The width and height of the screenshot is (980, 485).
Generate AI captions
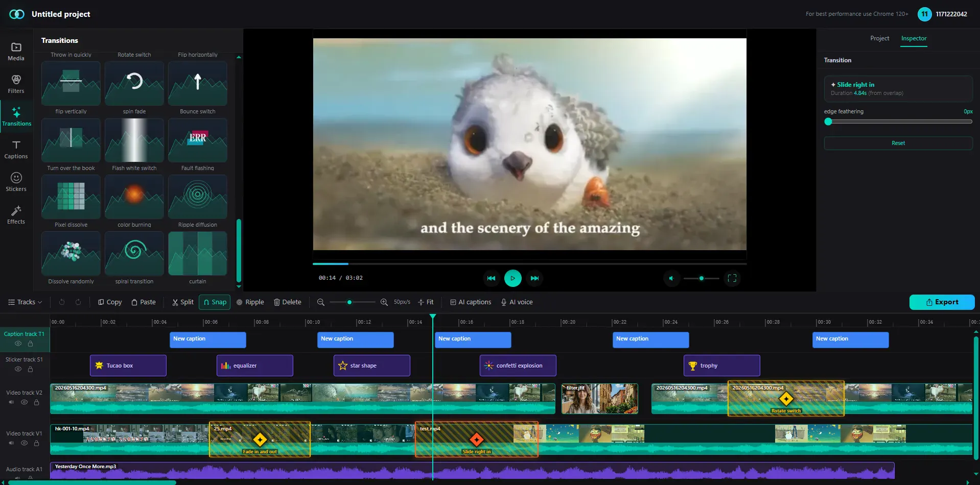click(471, 302)
